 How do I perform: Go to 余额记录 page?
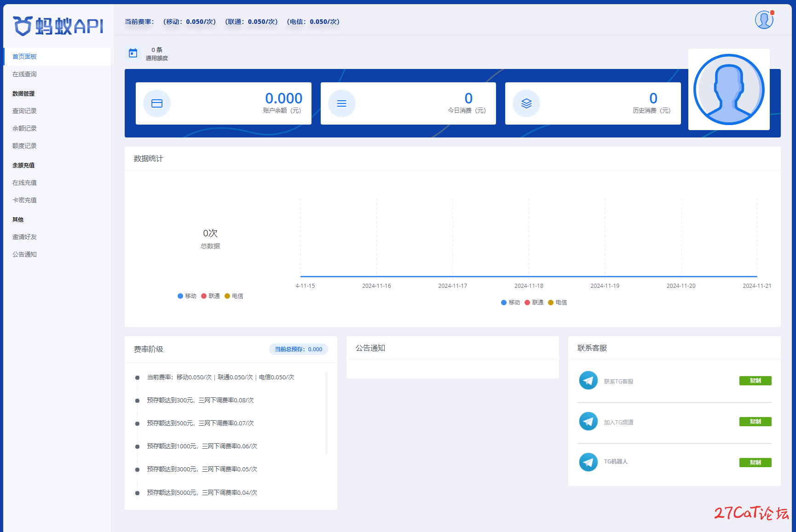coord(57,128)
